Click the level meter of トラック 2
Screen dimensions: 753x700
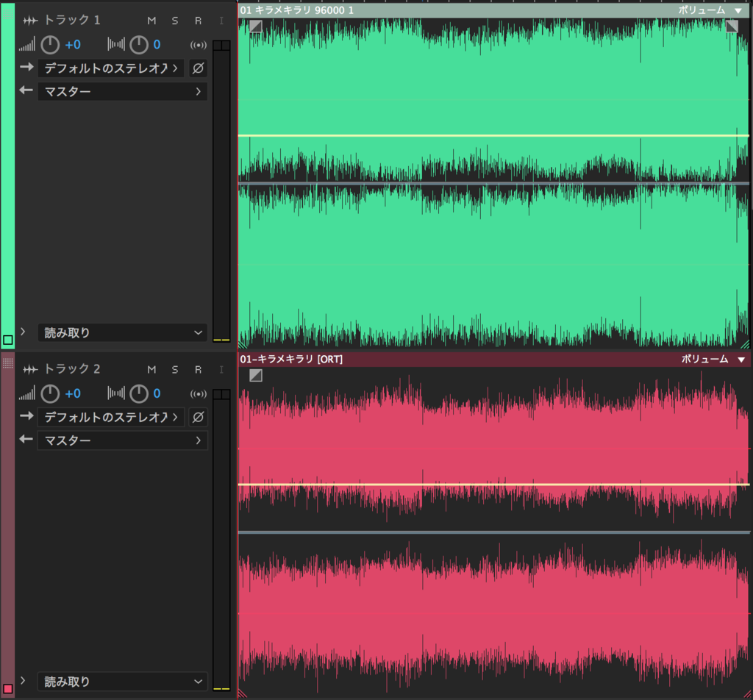pyautogui.click(x=221, y=540)
